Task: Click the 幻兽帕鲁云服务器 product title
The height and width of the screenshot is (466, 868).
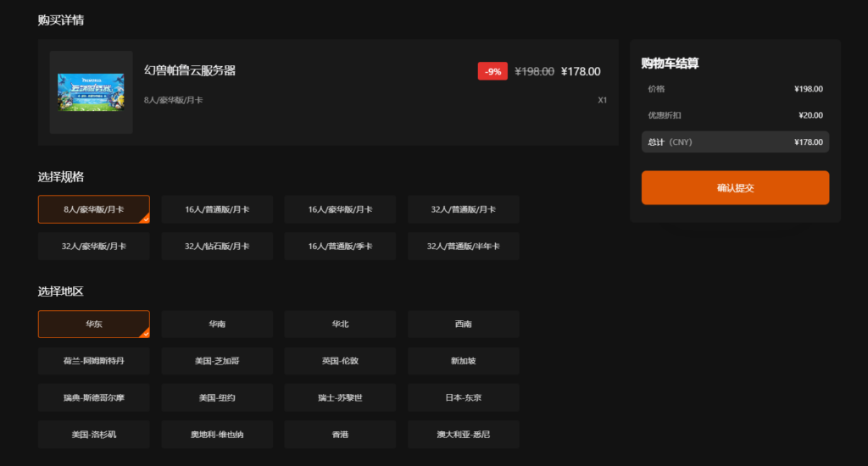Action: pyautogui.click(x=190, y=71)
